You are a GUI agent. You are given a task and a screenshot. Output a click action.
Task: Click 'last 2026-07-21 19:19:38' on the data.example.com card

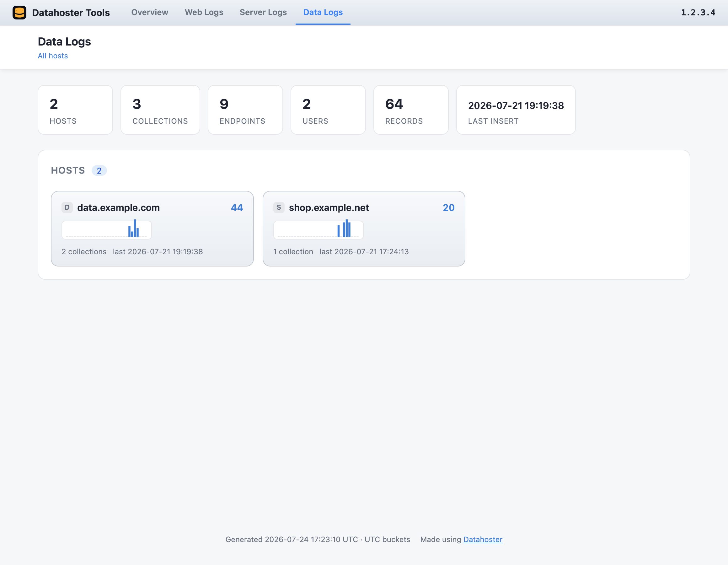pyautogui.click(x=158, y=251)
